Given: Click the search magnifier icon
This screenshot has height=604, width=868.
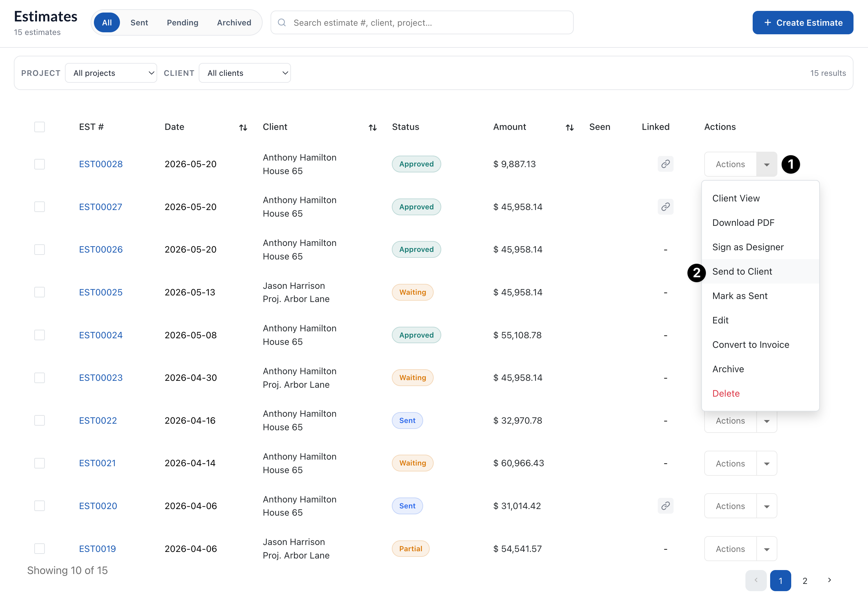Looking at the screenshot, I should [x=282, y=23].
